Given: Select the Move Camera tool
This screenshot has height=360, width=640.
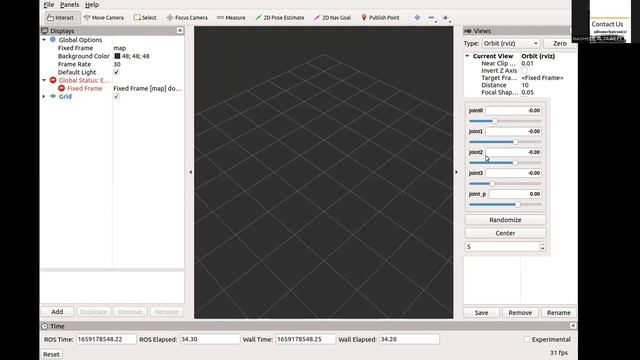Looking at the screenshot, I should [x=104, y=18].
